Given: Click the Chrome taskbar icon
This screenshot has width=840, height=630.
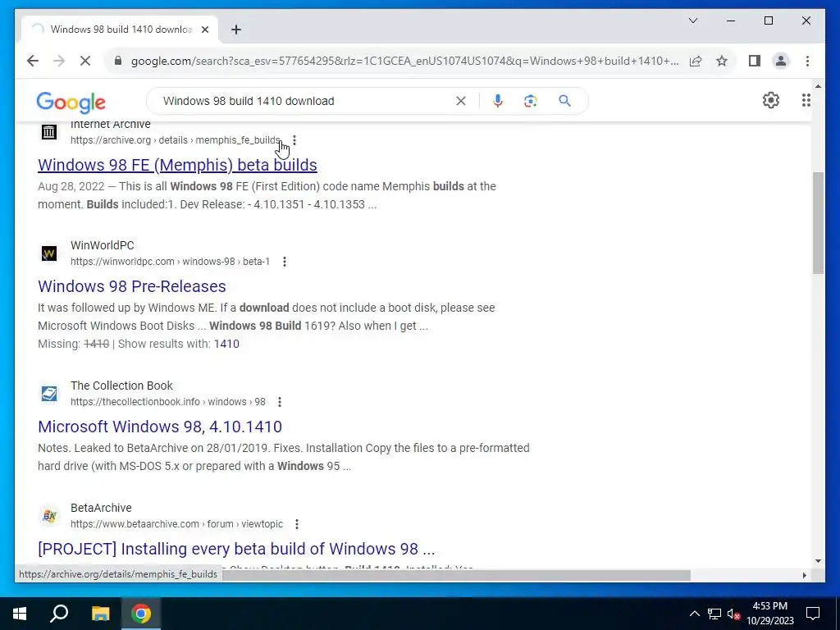Looking at the screenshot, I should click(141, 614).
